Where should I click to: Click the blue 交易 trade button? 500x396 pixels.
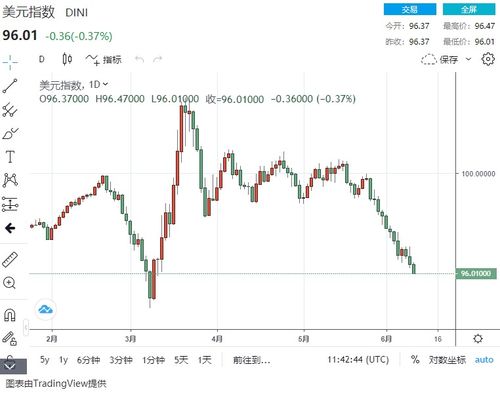tap(410, 9)
